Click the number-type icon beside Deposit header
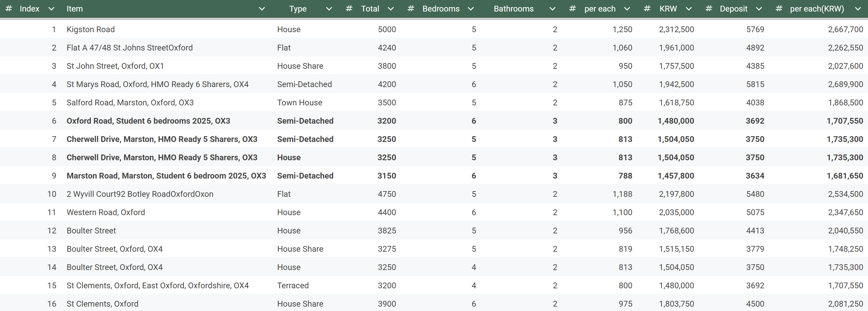 tap(709, 8)
